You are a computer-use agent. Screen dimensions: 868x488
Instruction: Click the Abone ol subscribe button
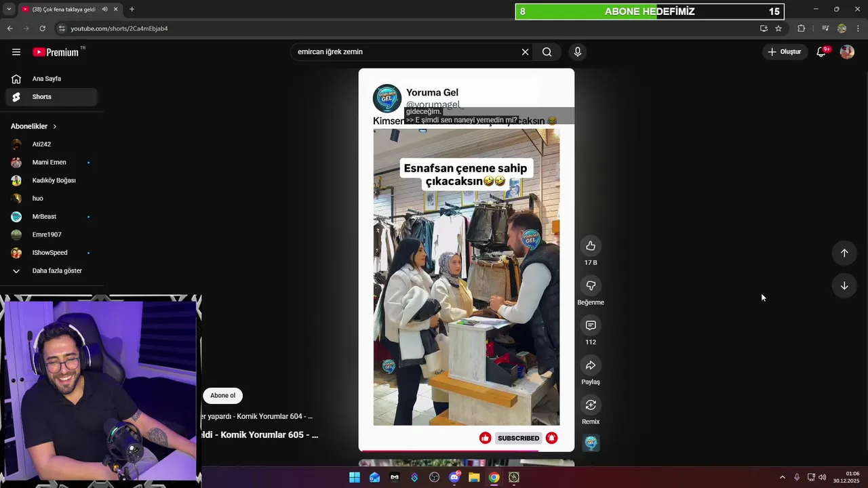pyautogui.click(x=222, y=396)
